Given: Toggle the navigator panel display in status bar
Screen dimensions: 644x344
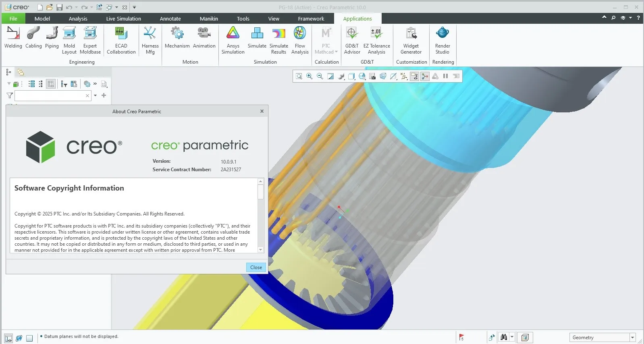Looking at the screenshot, I should tap(8, 338).
